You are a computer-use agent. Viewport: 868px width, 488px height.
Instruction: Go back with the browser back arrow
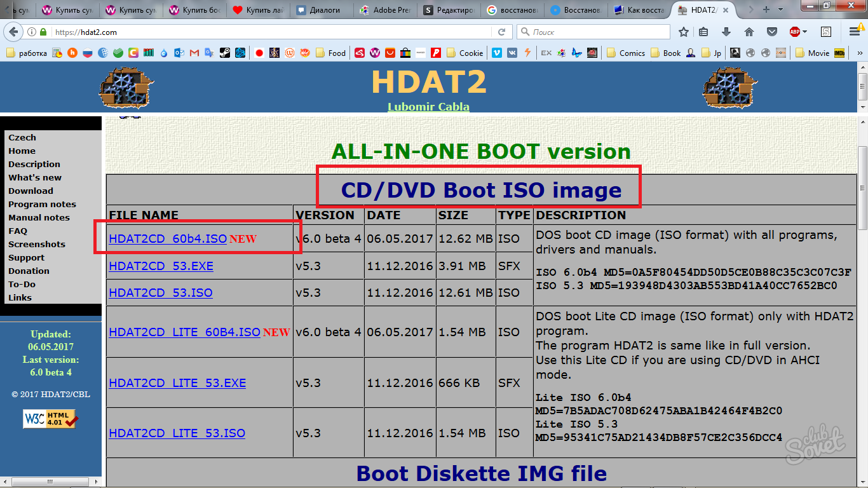15,32
